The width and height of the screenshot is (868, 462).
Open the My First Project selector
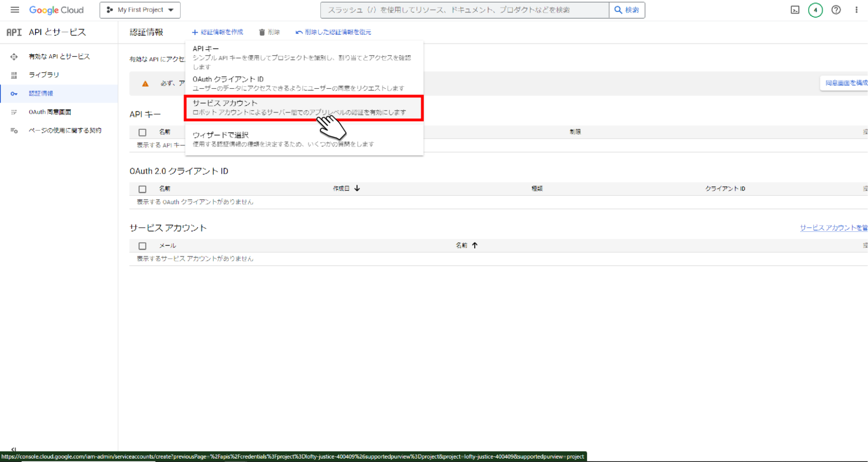tap(140, 10)
